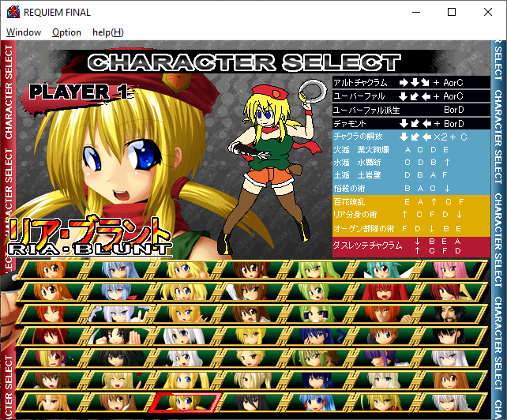Click the REQUIEM FINAL title bar app icon
The width and height of the screenshot is (507, 420).
point(13,13)
